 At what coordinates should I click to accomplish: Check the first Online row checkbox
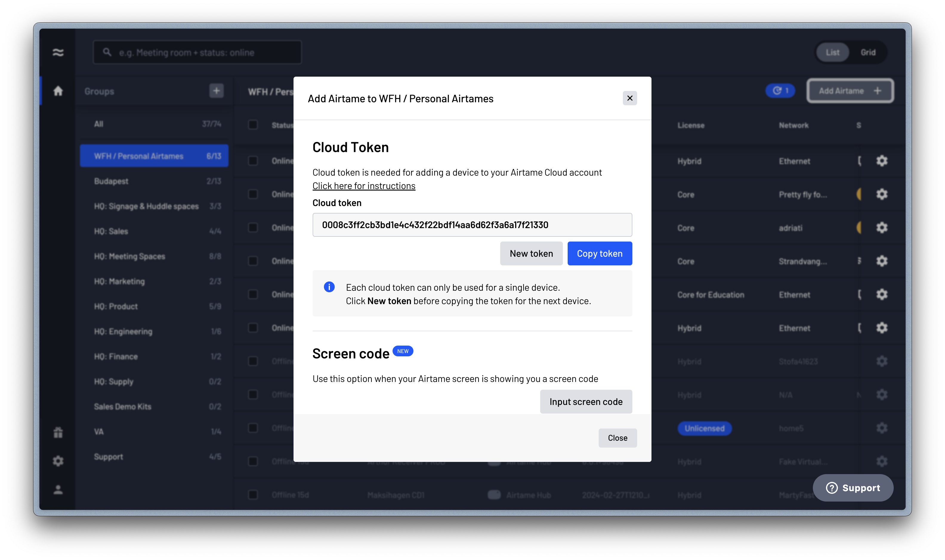[x=253, y=161]
